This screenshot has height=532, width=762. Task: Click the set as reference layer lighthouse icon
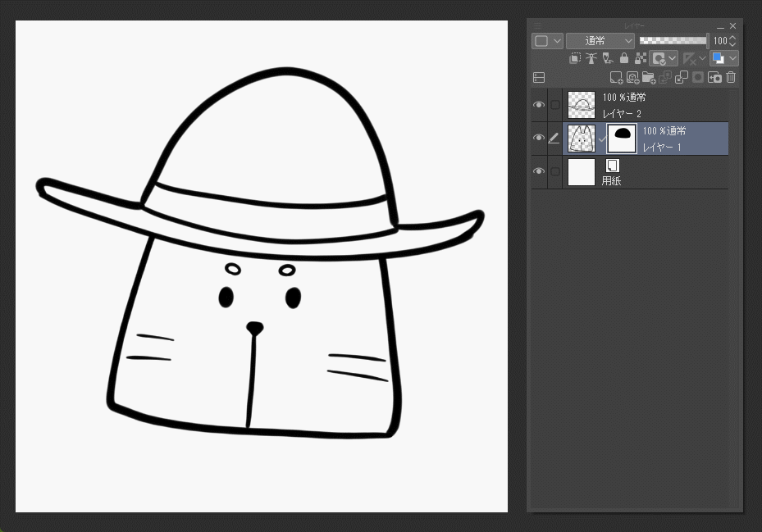(x=592, y=58)
